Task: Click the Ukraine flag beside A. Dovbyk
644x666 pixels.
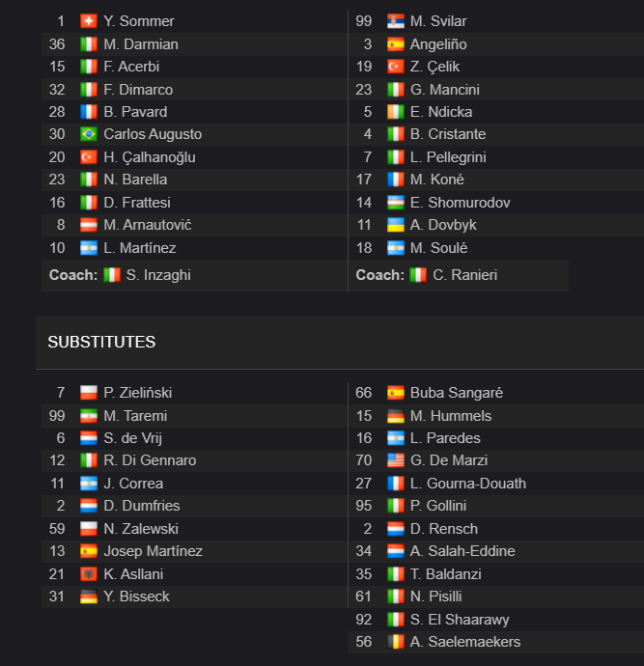Action: (396, 225)
